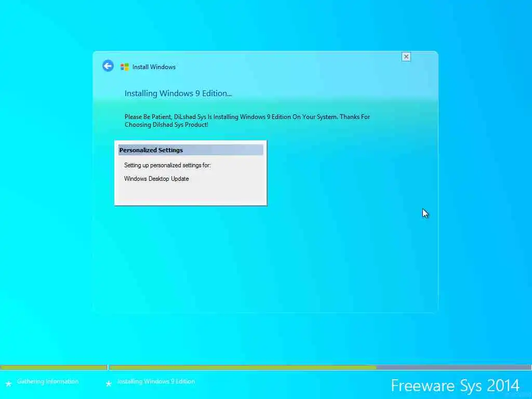Image resolution: width=532 pixels, height=399 pixels.
Task: Click 'Setting up personalized settings for:' text
Action: [x=167, y=165]
